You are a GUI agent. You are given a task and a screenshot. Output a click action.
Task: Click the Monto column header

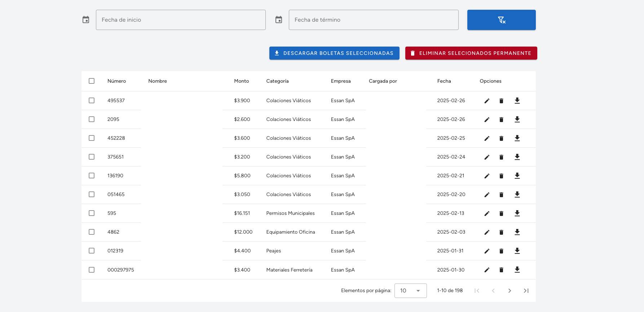pyautogui.click(x=241, y=81)
